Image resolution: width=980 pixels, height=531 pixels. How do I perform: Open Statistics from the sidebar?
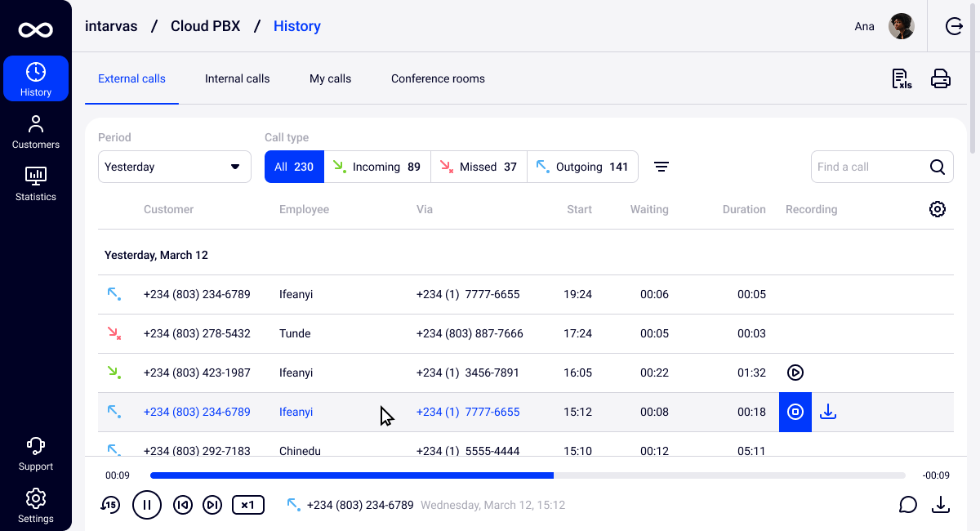[35, 183]
